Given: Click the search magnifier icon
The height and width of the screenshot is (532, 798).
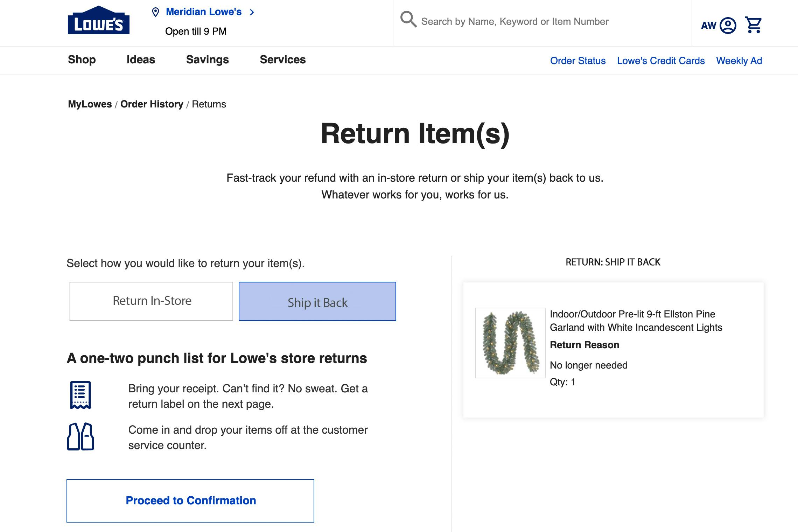Looking at the screenshot, I should 408,19.
